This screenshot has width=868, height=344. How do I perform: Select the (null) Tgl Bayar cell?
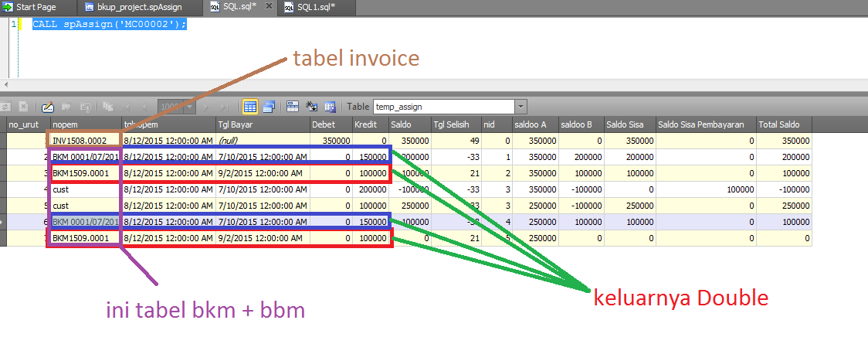(x=263, y=141)
